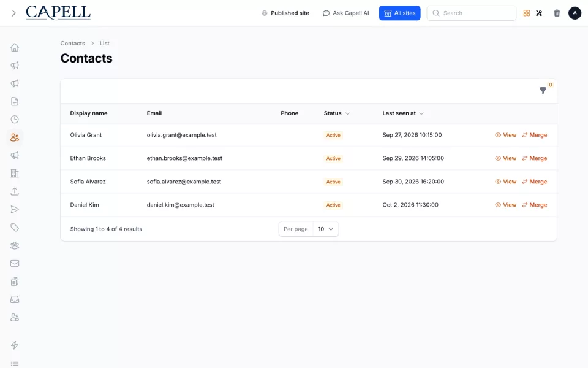Click the list lines icon at sidebar bottom
This screenshot has height=368, width=588.
[x=15, y=363]
